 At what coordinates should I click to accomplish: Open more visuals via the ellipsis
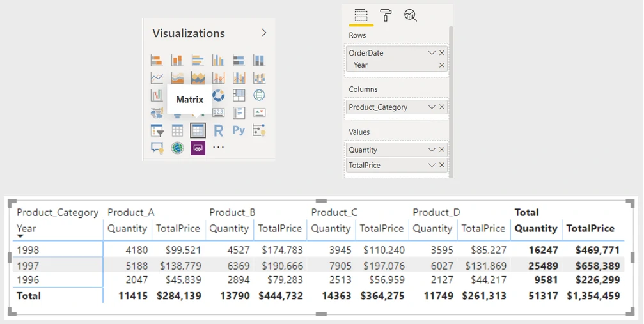pos(218,147)
